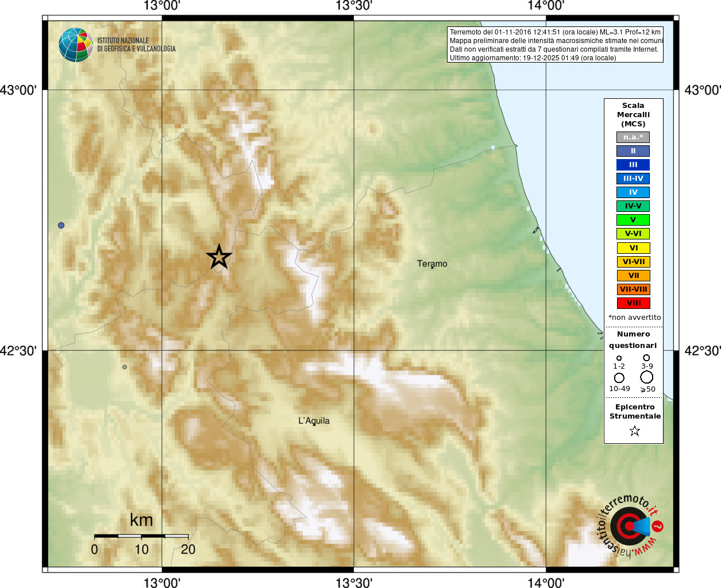Click the II intensity legend swatch

point(633,151)
